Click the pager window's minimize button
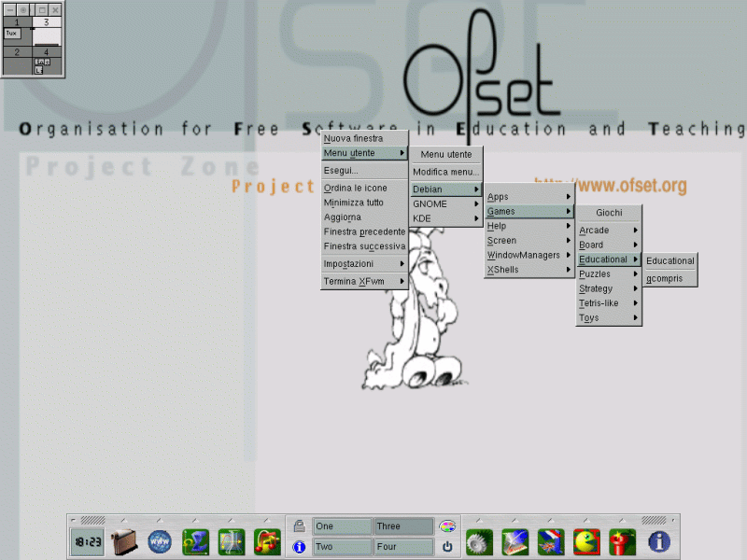747x560 pixels. pos(10,9)
